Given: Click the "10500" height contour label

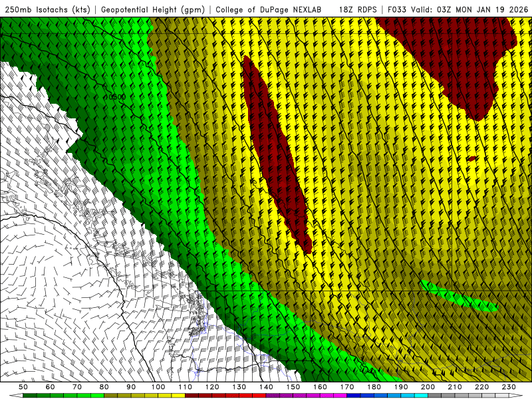Looking at the screenshot, I should pos(115,97).
